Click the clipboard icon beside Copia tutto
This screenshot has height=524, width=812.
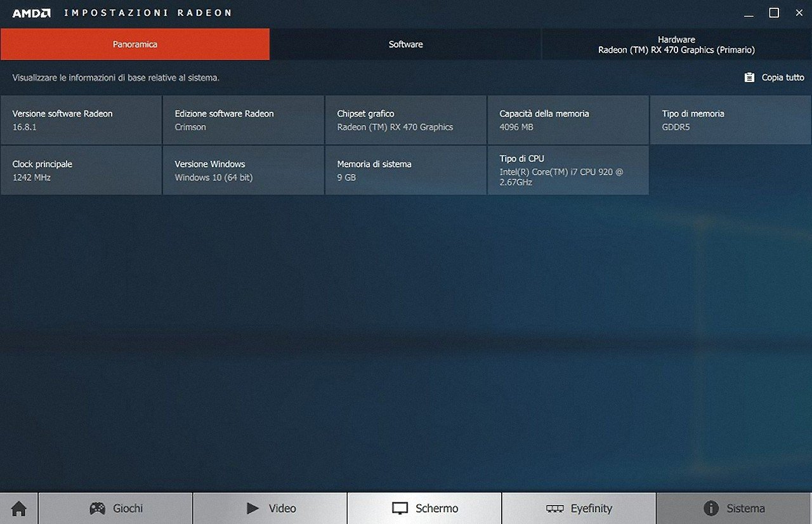tap(749, 77)
